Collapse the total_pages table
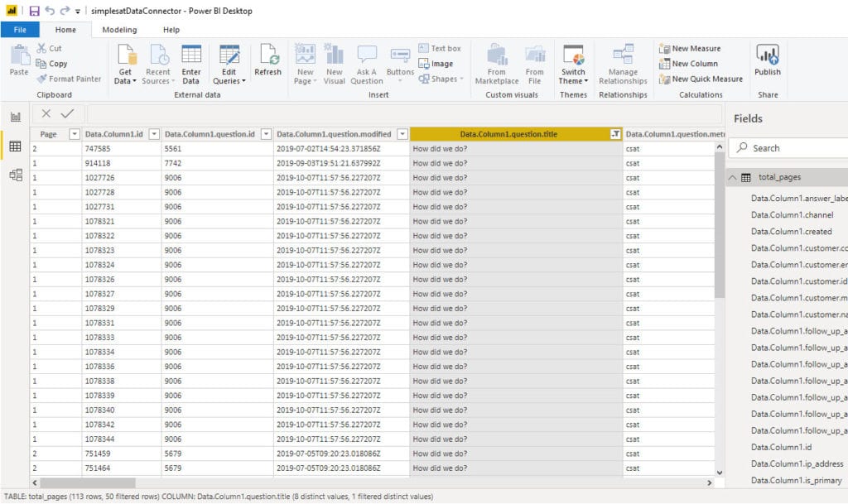 (x=732, y=176)
